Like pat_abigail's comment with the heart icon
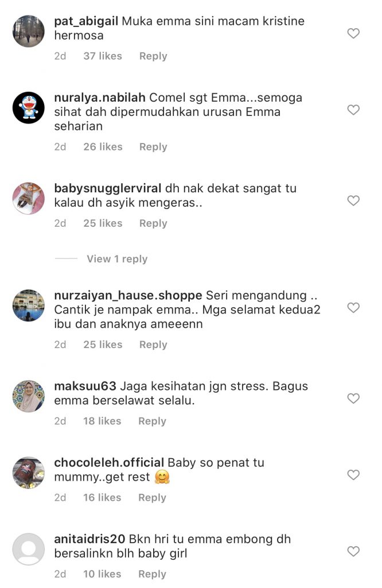The width and height of the screenshot is (382, 588). [x=353, y=33]
